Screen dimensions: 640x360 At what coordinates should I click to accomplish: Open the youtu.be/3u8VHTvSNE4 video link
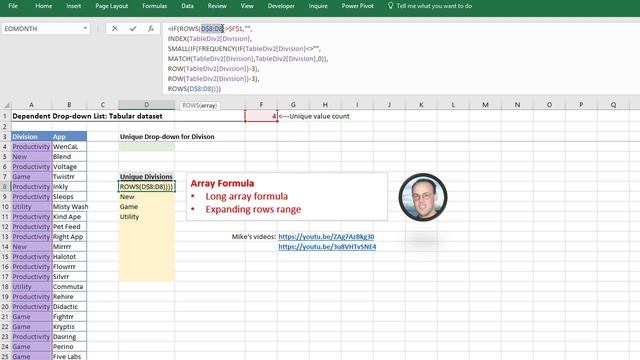[327, 247]
